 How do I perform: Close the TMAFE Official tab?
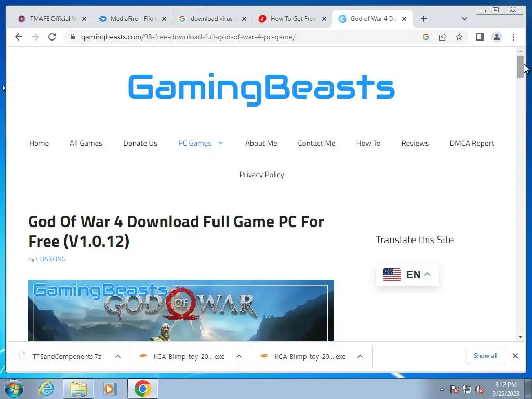84,19
